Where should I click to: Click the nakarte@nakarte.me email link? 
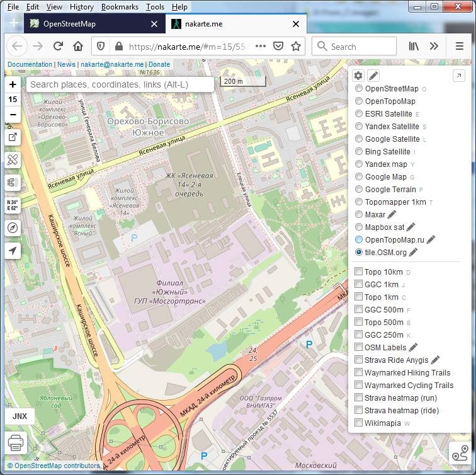[112, 64]
